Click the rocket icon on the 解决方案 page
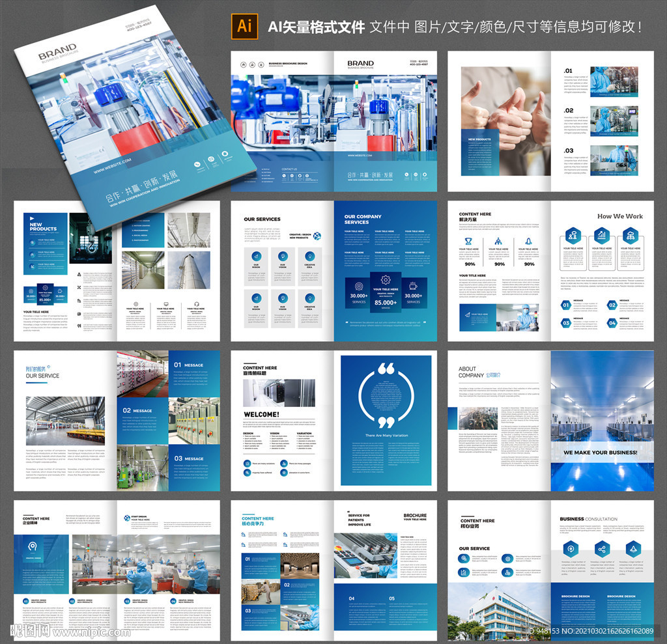The width and height of the screenshot is (667, 644). 528,241
